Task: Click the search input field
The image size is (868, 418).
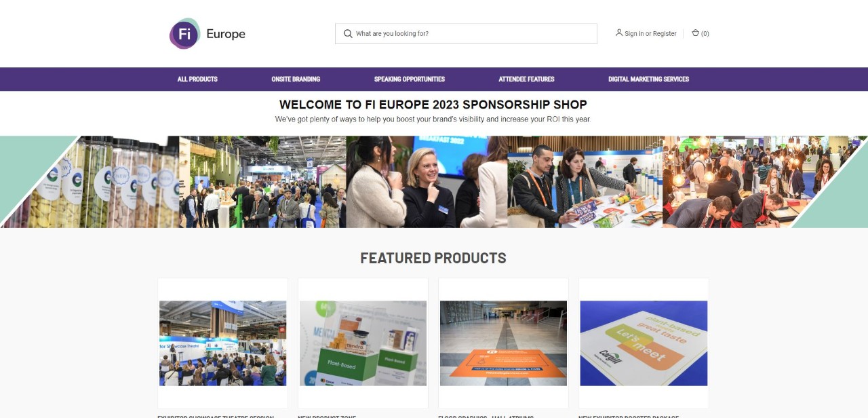Action: 466,33
